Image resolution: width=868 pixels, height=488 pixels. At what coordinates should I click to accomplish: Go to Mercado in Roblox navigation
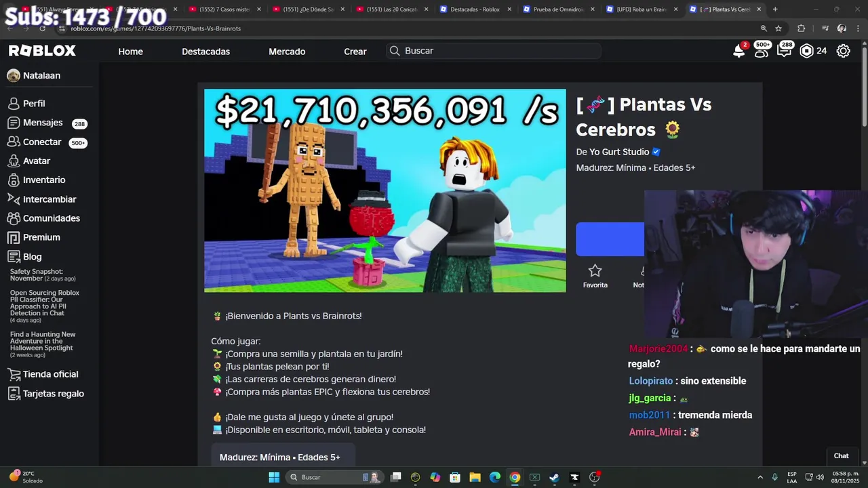click(287, 52)
